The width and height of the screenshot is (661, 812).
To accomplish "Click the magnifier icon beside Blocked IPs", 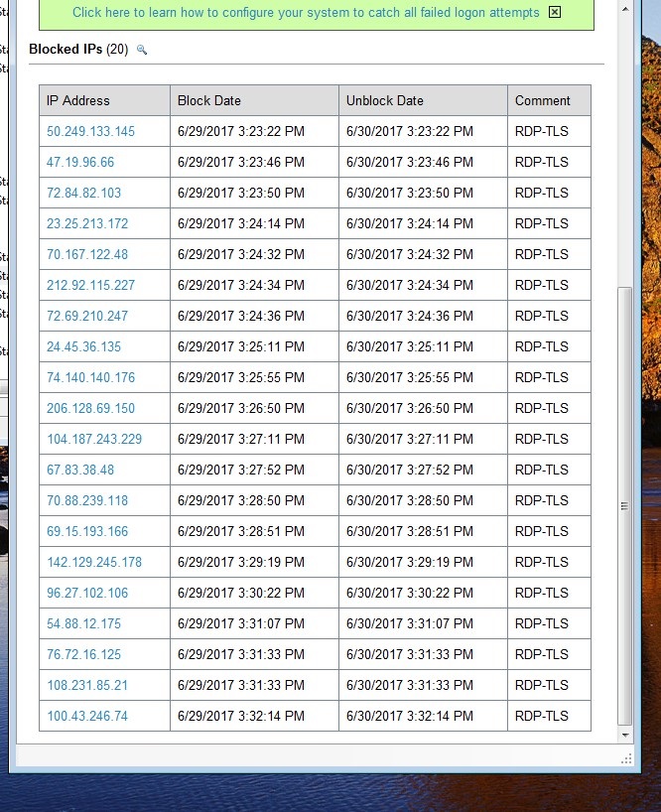I will coord(141,50).
